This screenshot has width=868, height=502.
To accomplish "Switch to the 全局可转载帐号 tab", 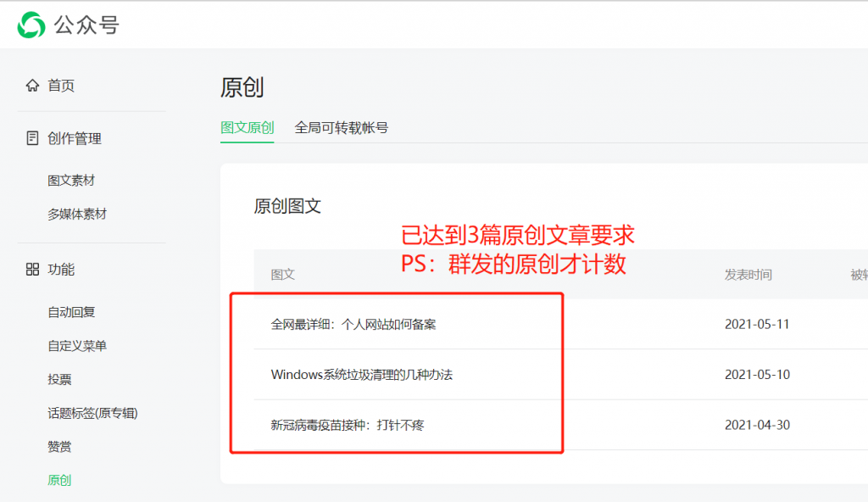I will pos(341,128).
